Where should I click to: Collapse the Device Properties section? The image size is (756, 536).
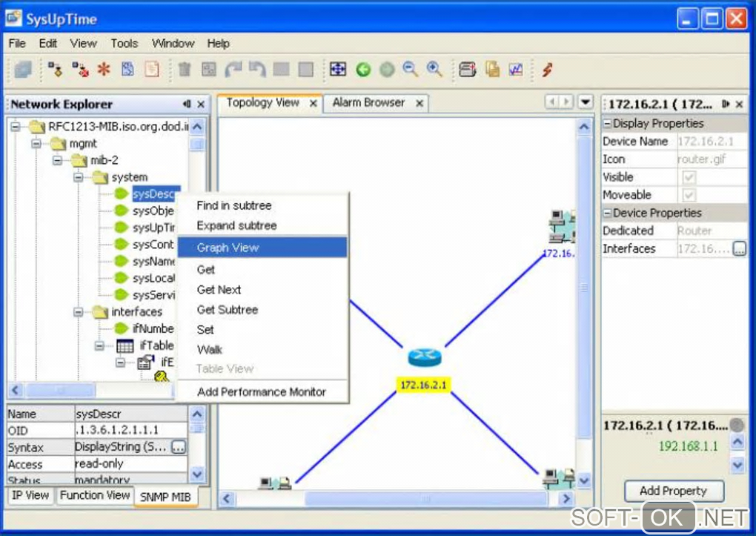click(x=608, y=213)
